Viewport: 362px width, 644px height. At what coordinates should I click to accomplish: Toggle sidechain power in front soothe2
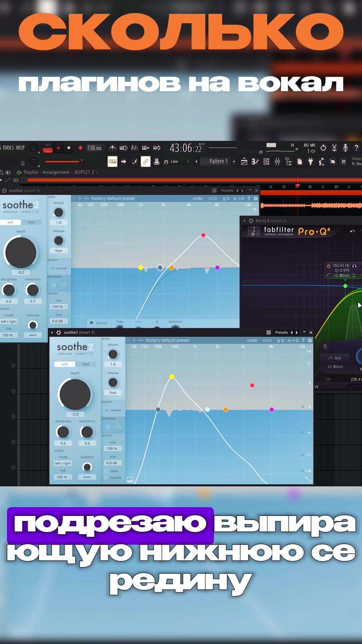pos(108,427)
